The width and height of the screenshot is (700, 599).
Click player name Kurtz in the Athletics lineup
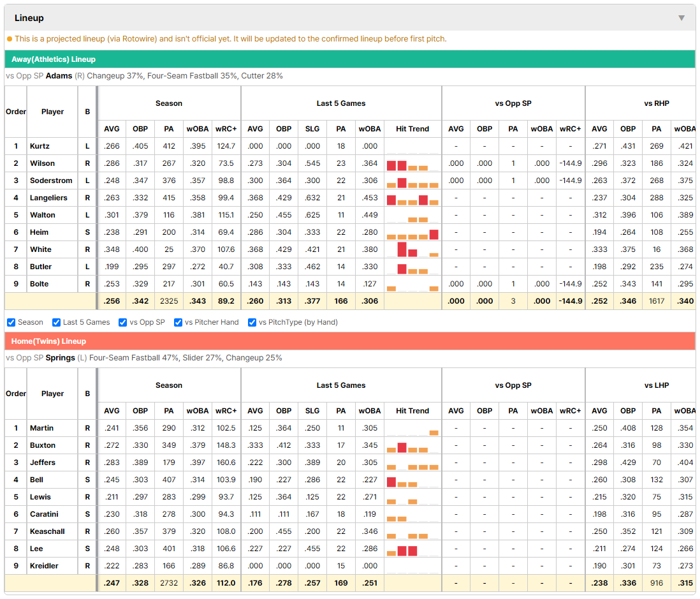[x=40, y=146]
